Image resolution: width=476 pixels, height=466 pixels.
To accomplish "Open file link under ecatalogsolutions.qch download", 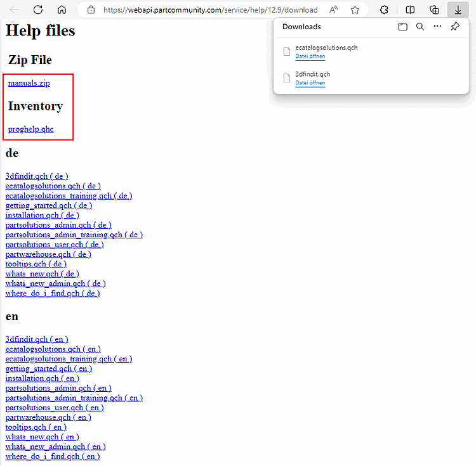I will click(x=310, y=56).
